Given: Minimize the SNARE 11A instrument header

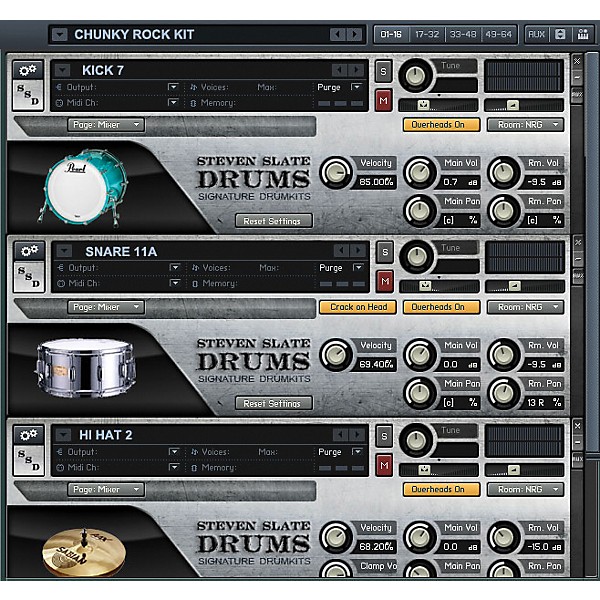Looking at the screenshot, I should point(578,259).
